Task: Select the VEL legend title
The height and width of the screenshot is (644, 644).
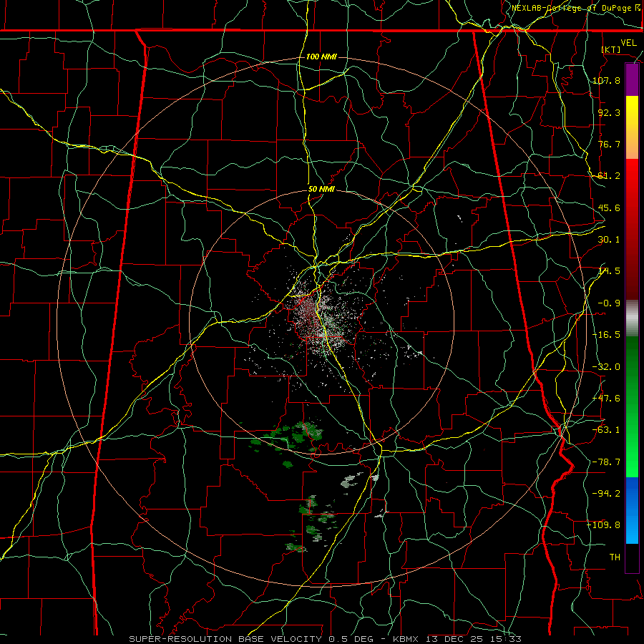Action: [628, 43]
